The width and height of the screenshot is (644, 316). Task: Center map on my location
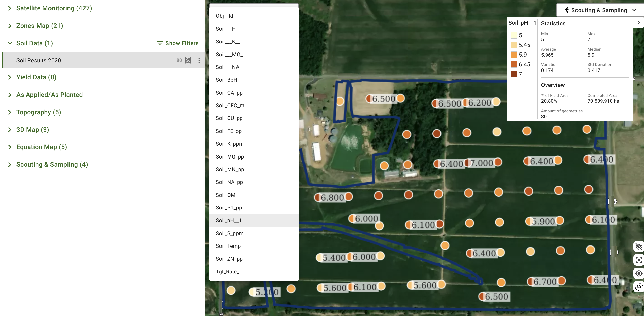pyautogui.click(x=639, y=273)
